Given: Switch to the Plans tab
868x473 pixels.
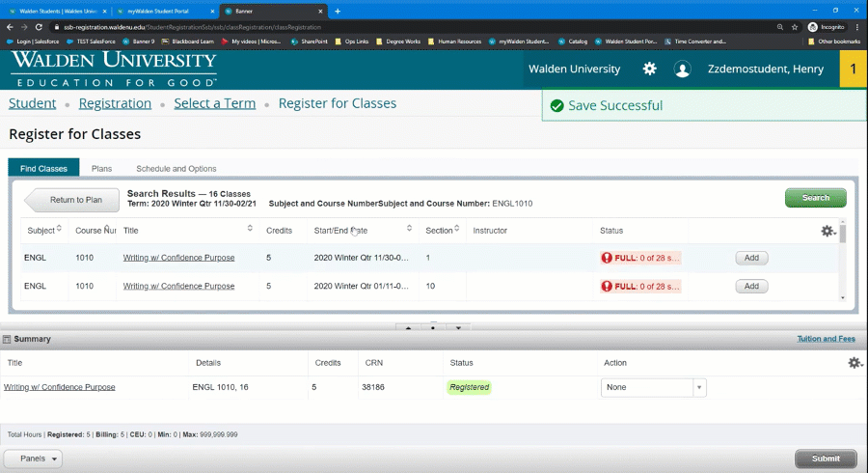Looking at the screenshot, I should (x=101, y=168).
